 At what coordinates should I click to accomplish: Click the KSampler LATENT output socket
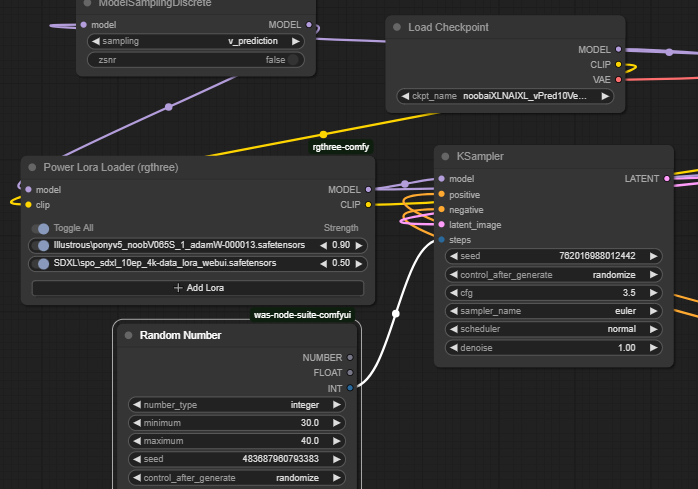pos(666,179)
